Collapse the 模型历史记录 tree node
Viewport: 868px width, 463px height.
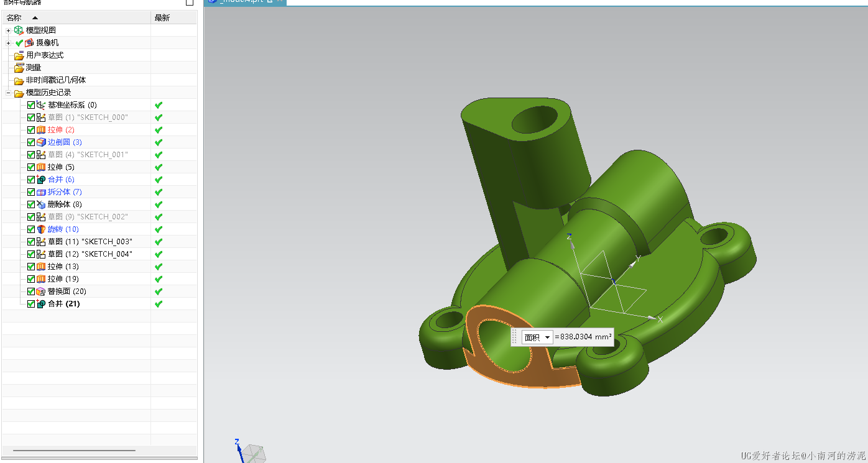(8, 93)
